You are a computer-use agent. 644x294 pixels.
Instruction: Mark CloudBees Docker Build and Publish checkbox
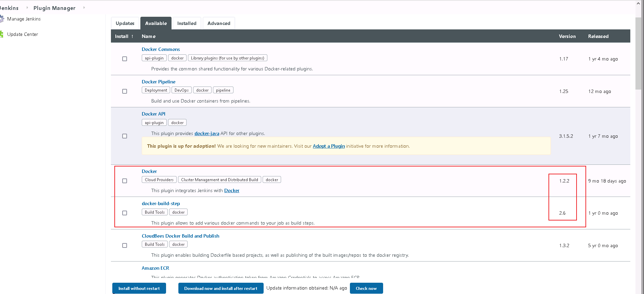[125, 245]
